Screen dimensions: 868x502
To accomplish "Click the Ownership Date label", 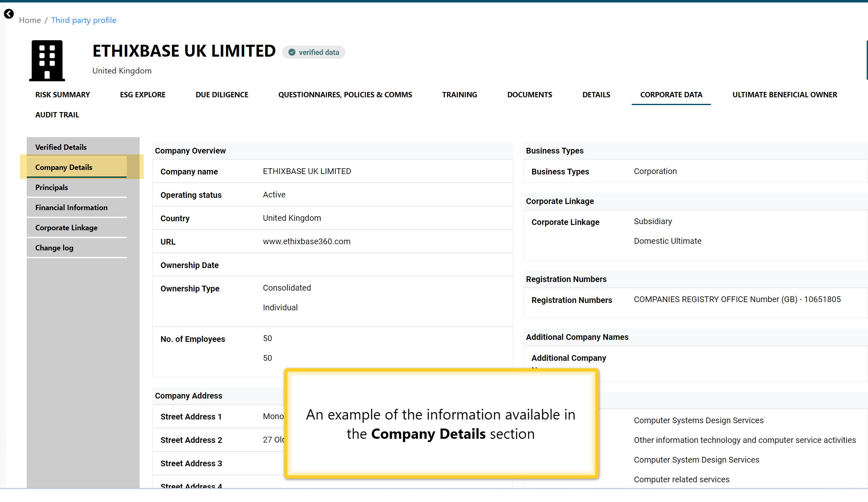I will coord(190,265).
